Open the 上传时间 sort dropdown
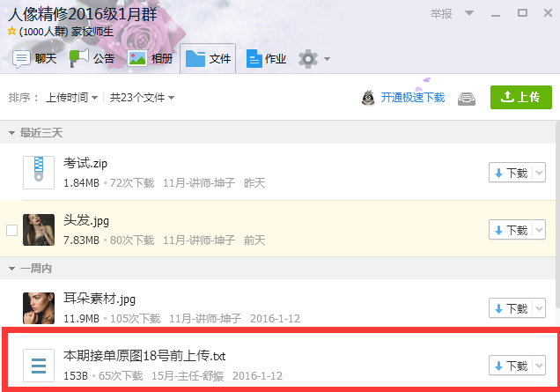The width and height of the screenshot is (560, 392). (x=71, y=97)
